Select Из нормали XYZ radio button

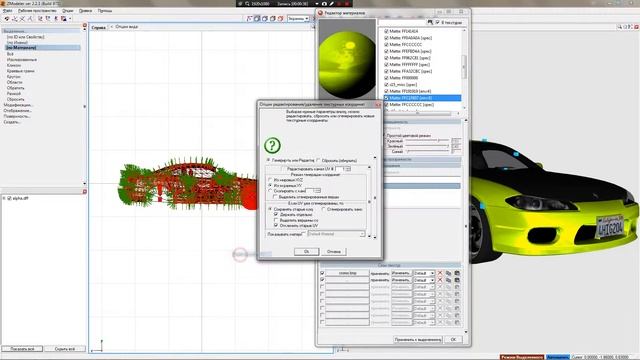270,180
